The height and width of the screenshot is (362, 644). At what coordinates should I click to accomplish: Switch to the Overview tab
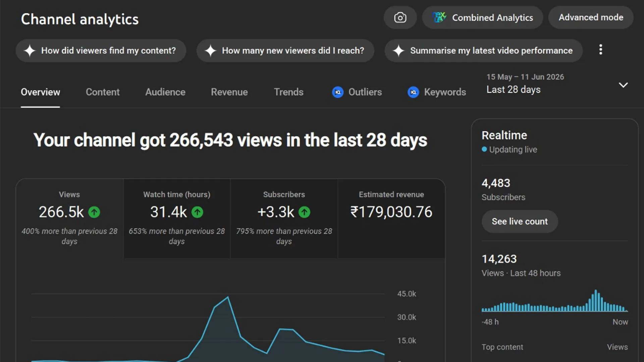[x=40, y=92]
